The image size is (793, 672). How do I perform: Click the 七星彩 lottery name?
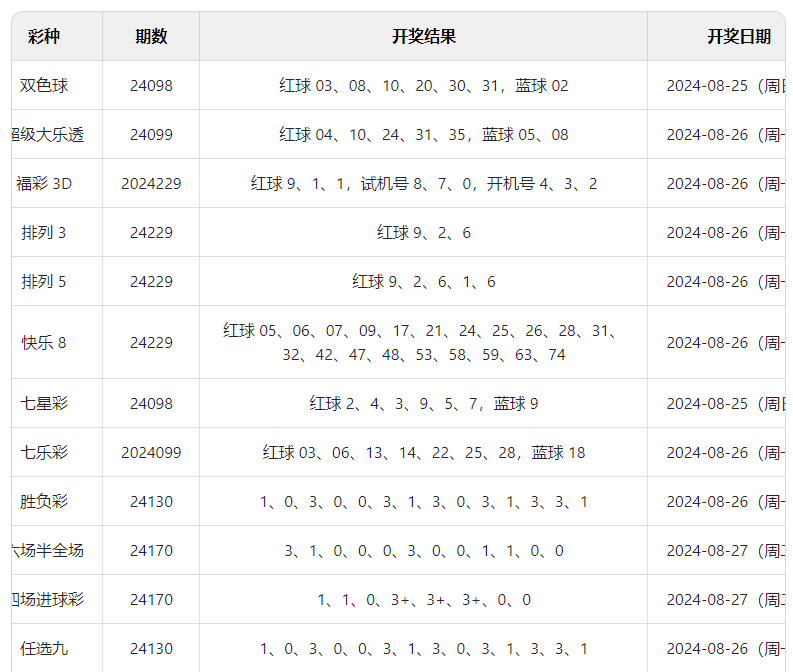44,404
